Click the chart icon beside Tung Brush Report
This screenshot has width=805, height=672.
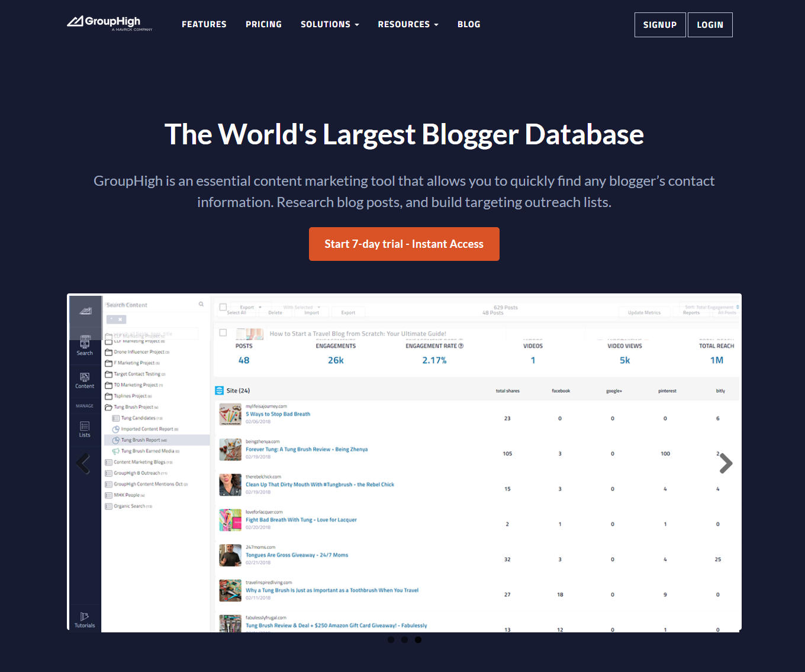[116, 440]
